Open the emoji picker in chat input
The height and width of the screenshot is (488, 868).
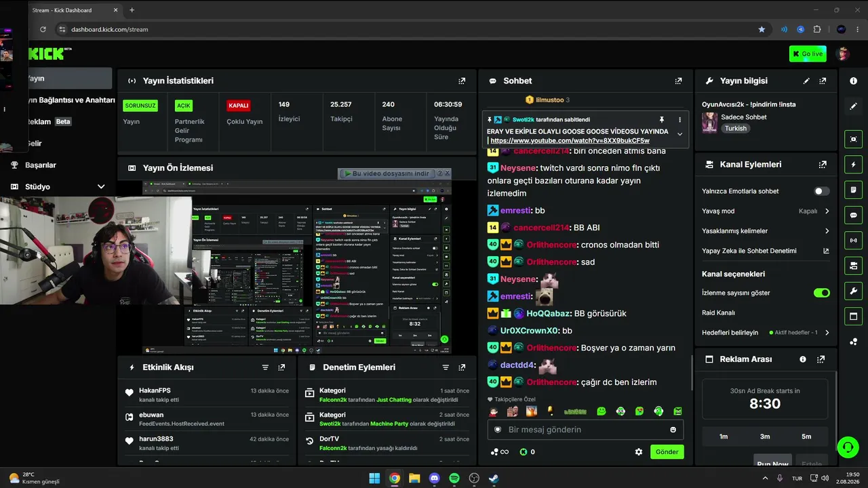coord(673,430)
